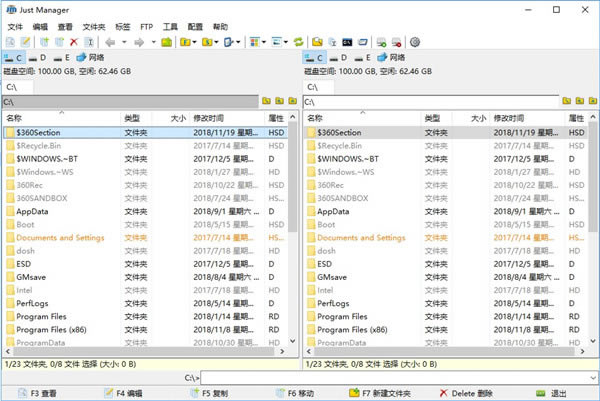
Task: Click first folder icon beside left path bar
Action: click(x=267, y=101)
